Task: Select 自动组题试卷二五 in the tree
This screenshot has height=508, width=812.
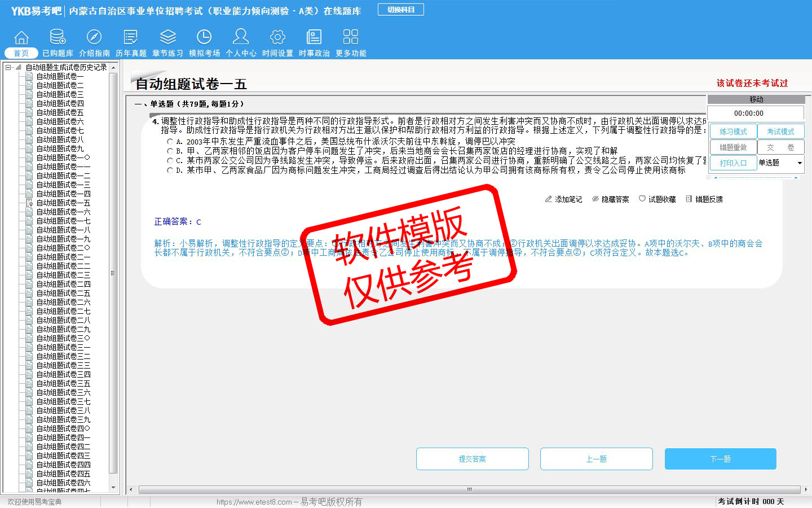Action: pos(63,293)
